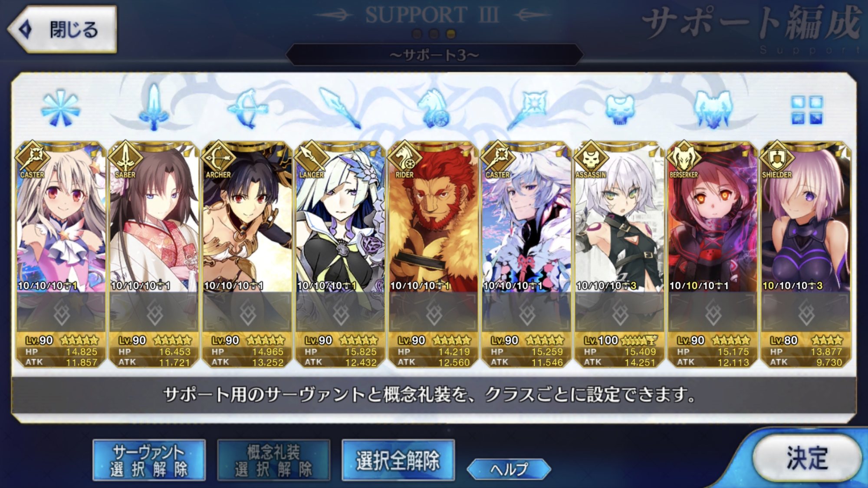The height and width of the screenshot is (488, 868).
Task: Click 選択全解除 to clear all selections
Action: click(398, 460)
